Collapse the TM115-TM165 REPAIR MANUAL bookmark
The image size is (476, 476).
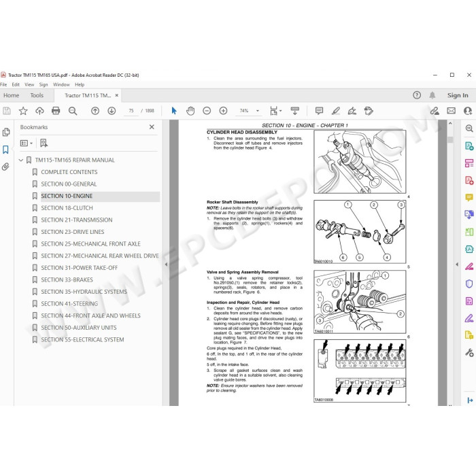21,160
